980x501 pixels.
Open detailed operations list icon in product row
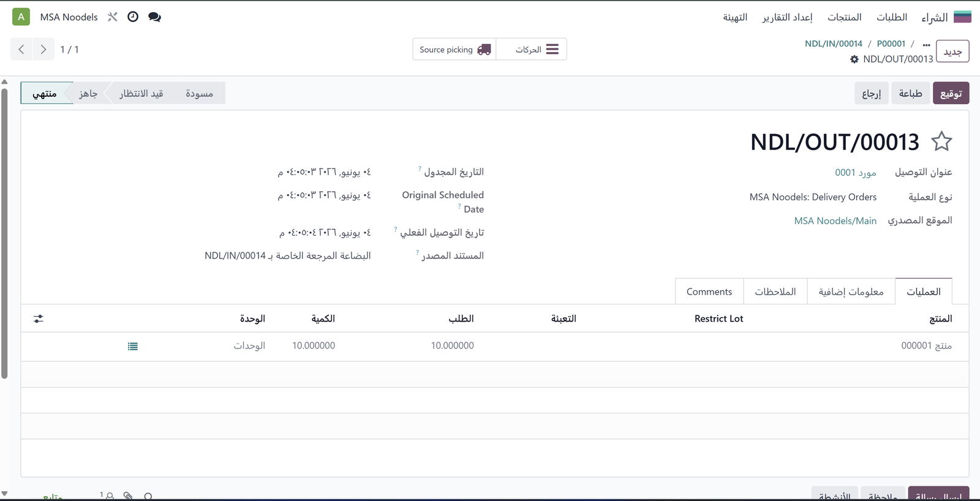pyautogui.click(x=133, y=347)
